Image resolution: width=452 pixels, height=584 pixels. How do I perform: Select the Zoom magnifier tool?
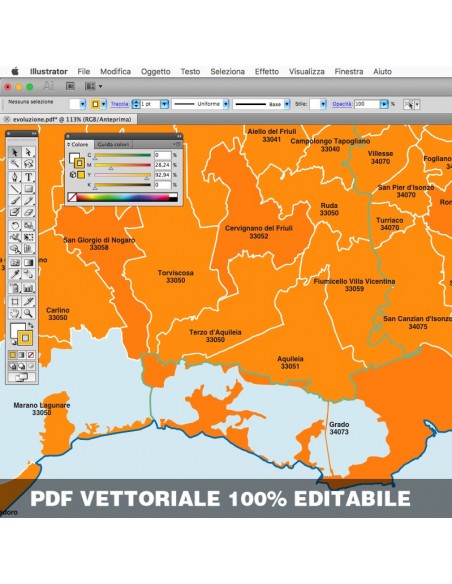point(28,313)
